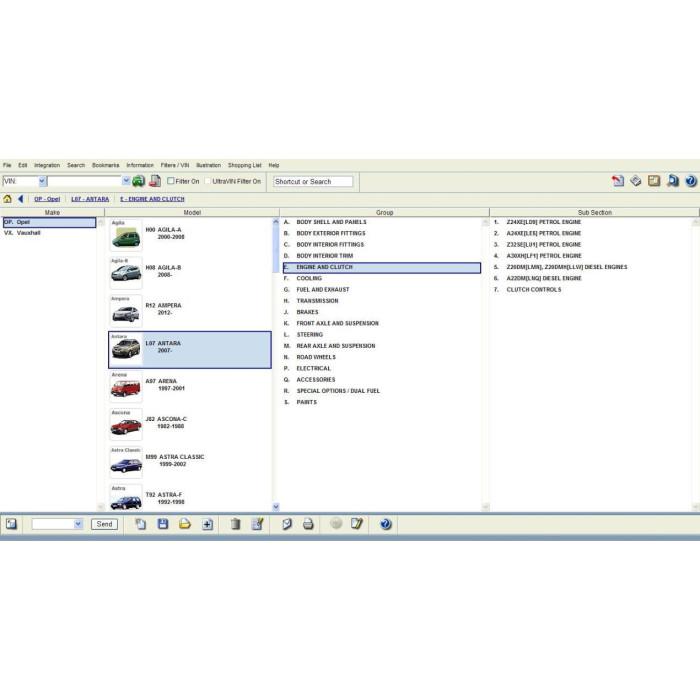Click the clipboard check icon in bottom toolbar
The width and height of the screenshot is (700, 700).
287,524
